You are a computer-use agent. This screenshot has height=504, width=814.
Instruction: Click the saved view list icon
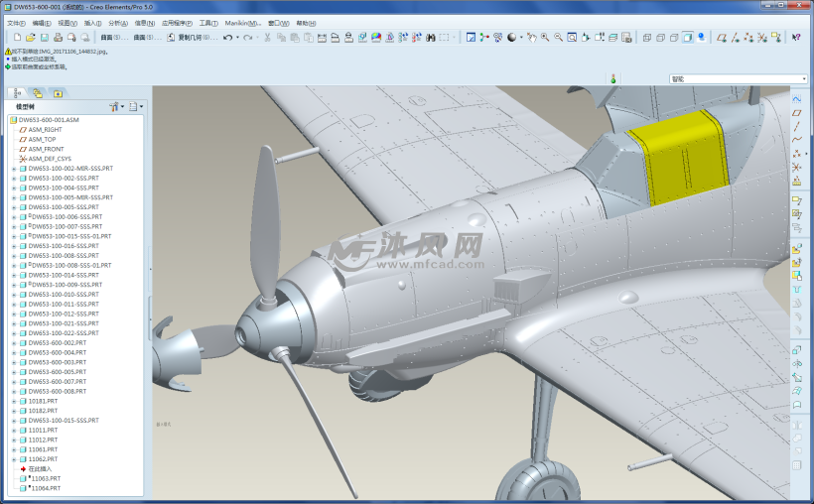coord(600,38)
